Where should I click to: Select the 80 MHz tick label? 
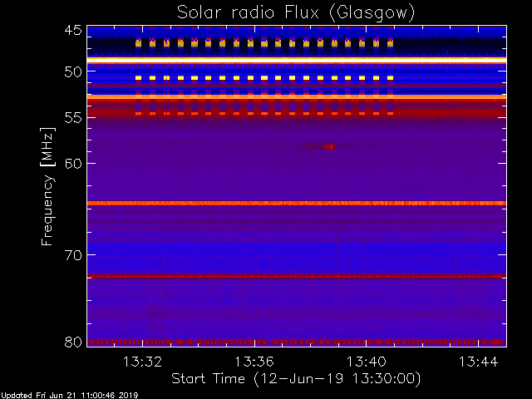(72, 342)
